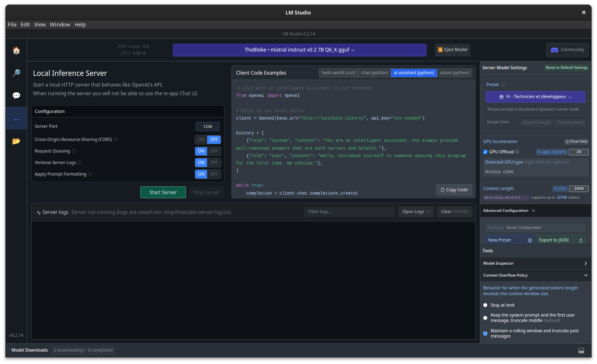Click the Copy Code button

454,190
